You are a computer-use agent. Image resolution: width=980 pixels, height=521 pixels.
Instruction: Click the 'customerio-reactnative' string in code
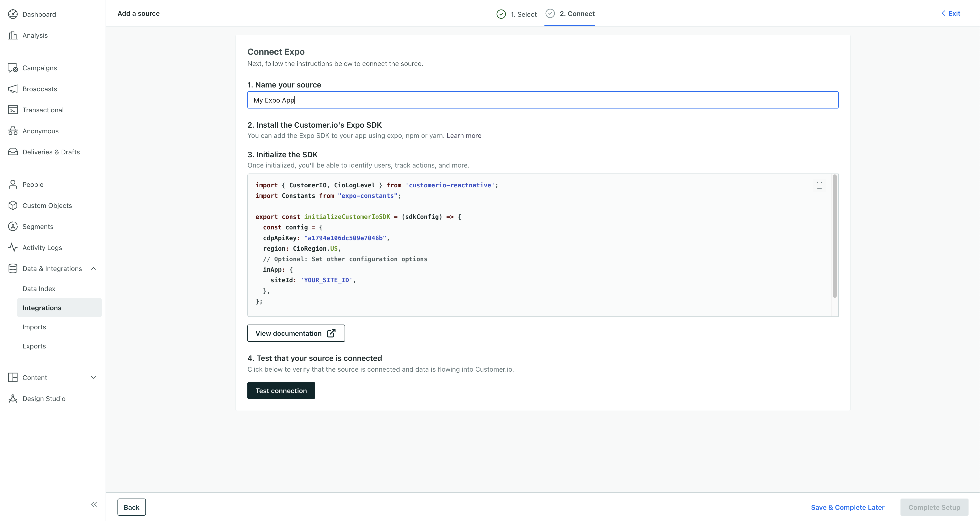pos(450,185)
